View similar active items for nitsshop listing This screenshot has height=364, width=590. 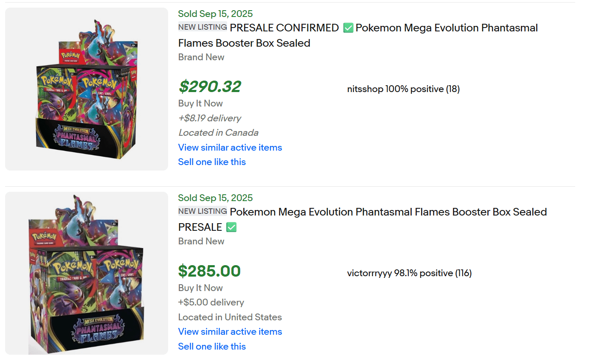tap(230, 148)
